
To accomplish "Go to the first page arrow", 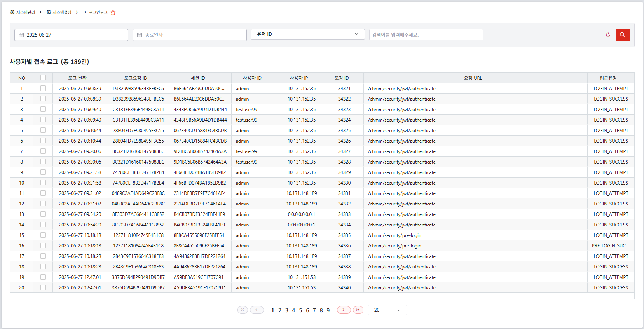I will click(243, 310).
